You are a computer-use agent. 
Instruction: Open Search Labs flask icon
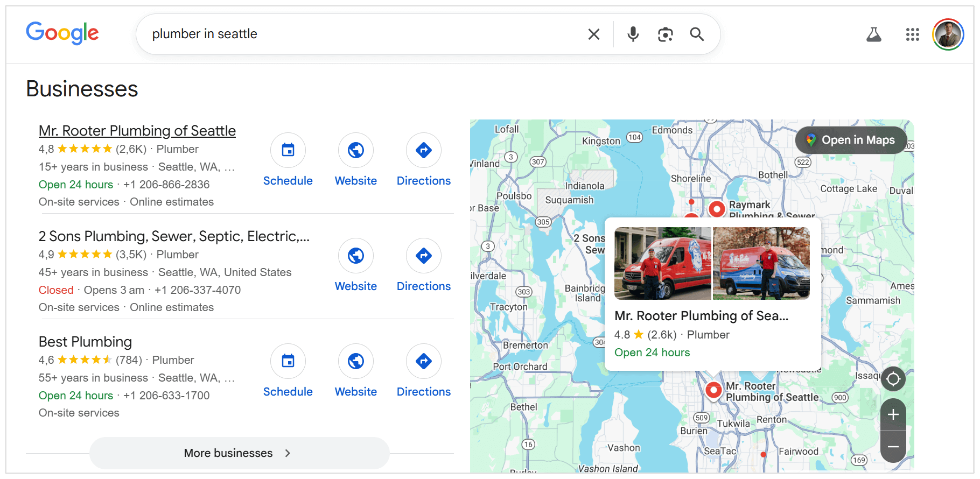click(873, 35)
